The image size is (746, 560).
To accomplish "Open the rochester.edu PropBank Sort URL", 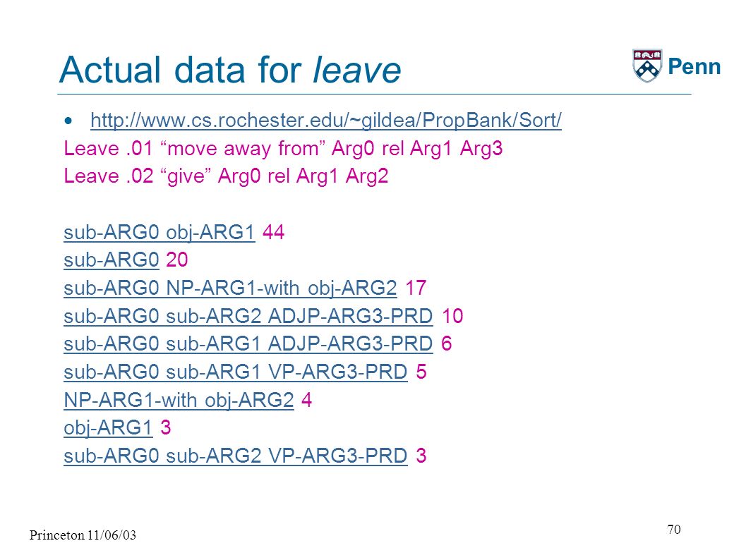I will [326, 120].
